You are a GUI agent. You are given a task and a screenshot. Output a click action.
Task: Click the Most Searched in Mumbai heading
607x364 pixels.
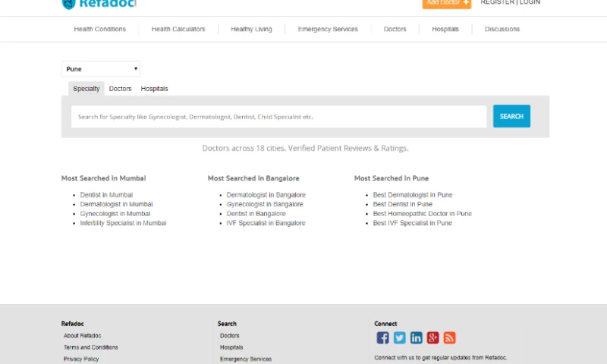[103, 178]
